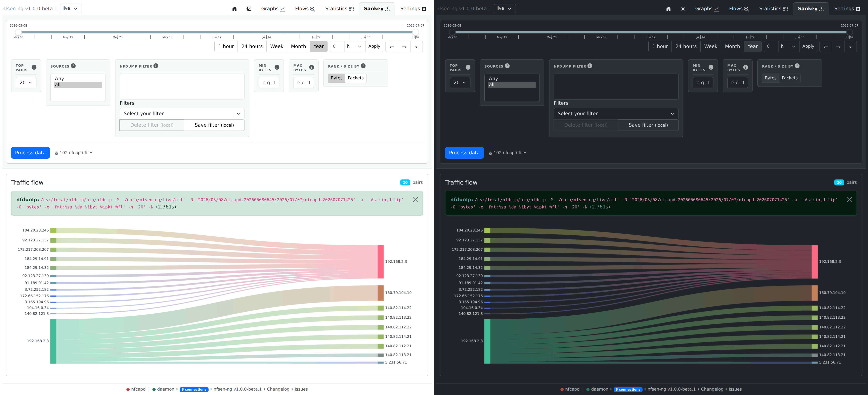The height and width of the screenshot is (395, 868).
Task: Click the Process data button
Action: [x=30, y=153]
